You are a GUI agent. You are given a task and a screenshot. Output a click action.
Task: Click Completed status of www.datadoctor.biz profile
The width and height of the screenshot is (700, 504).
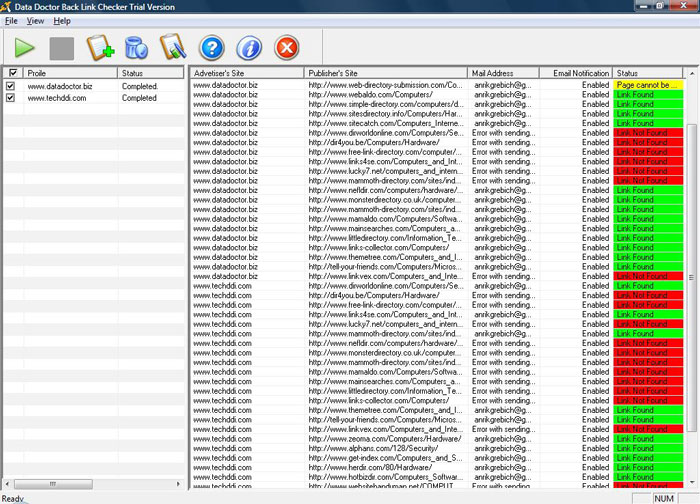click(140, 86)
